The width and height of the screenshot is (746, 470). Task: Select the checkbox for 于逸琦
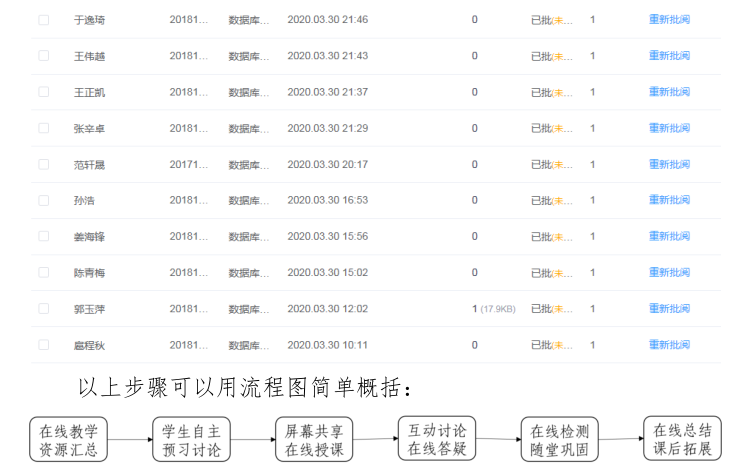42,20
